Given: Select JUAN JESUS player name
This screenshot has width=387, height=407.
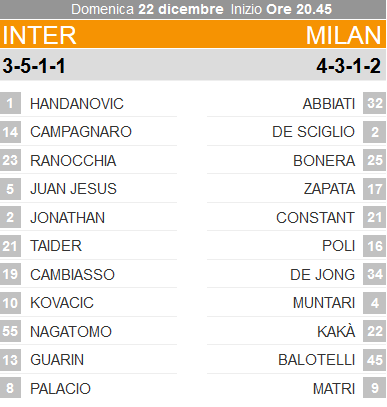Looking at the screenshot, I should click(73, 189).
